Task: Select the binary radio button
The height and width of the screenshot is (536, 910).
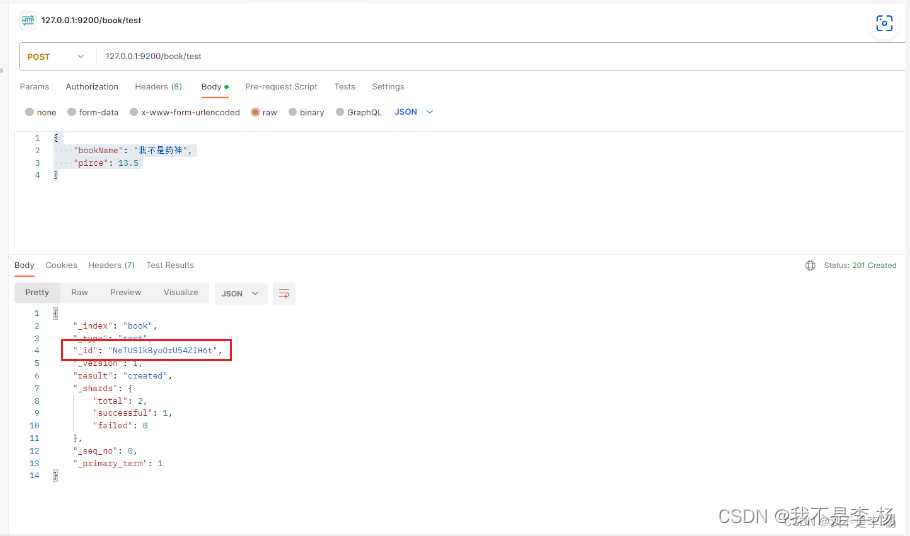Action: pyautogui.click(x=292, y=112)
